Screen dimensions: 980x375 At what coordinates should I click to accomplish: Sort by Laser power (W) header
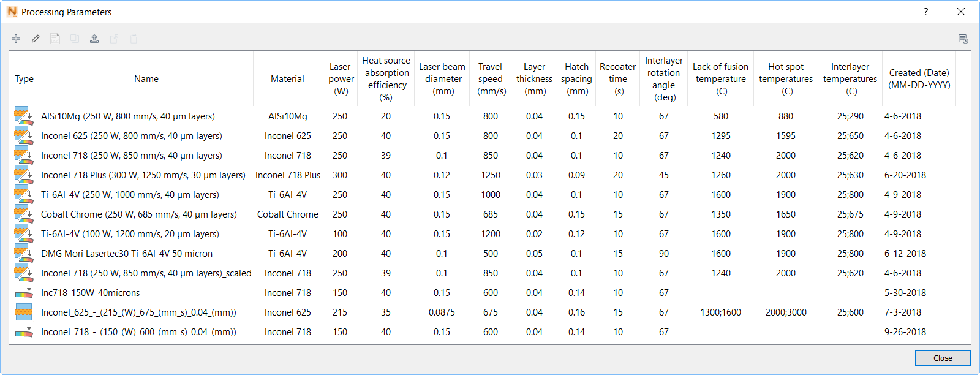pos(340,79)
